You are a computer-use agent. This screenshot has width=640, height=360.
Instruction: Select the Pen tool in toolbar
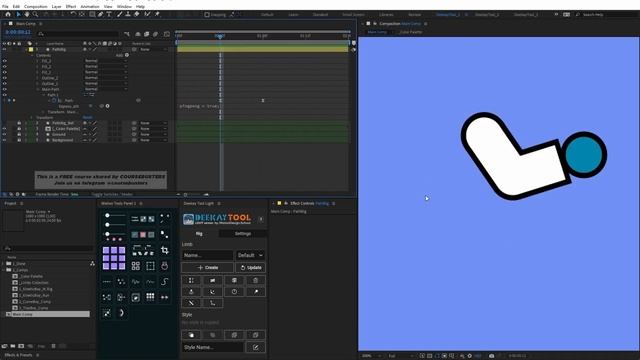(100, 14)
